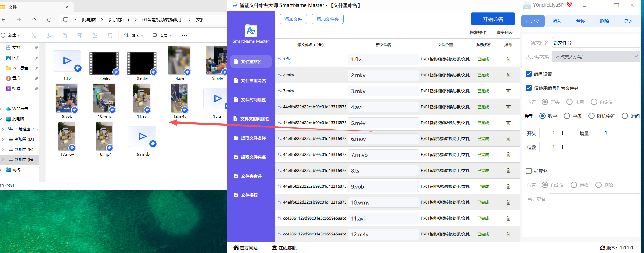
Task: Click trash icon in the 4.avi row
Action: tap(508, 107)
